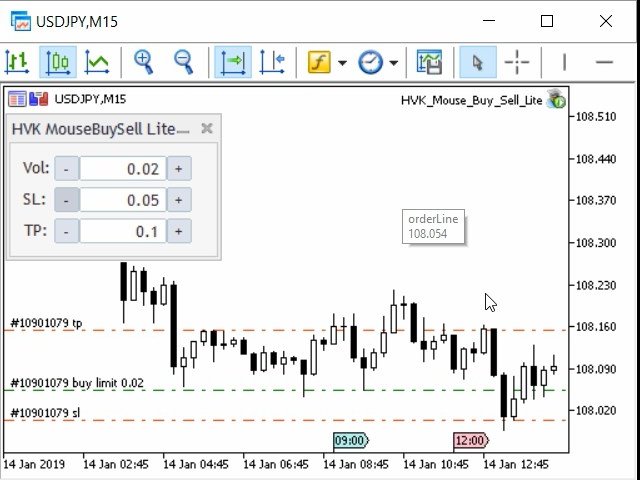Close the HVK MouseBuySell Lite panel

tap(207, 129)
